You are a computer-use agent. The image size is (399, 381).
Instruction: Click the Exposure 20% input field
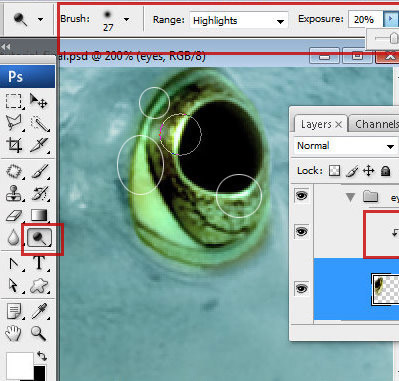click(366, 20)
